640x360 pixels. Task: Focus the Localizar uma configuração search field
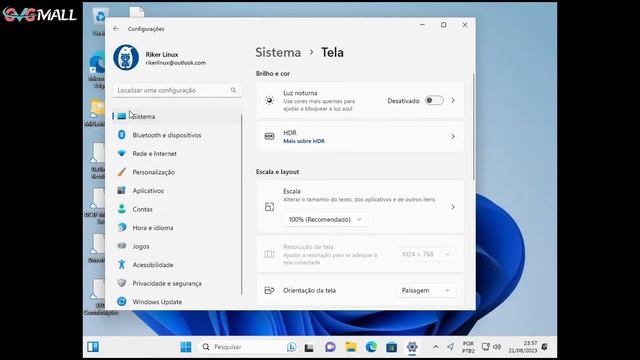coord(177,90)
